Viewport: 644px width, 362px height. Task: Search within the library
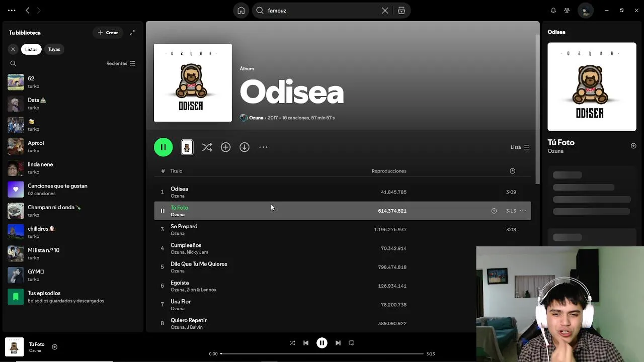(x=13, y=63)
